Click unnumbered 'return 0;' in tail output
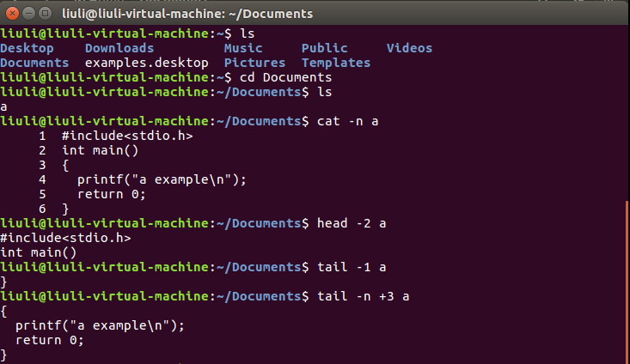The image size is (630, 364). coord(49,340)
